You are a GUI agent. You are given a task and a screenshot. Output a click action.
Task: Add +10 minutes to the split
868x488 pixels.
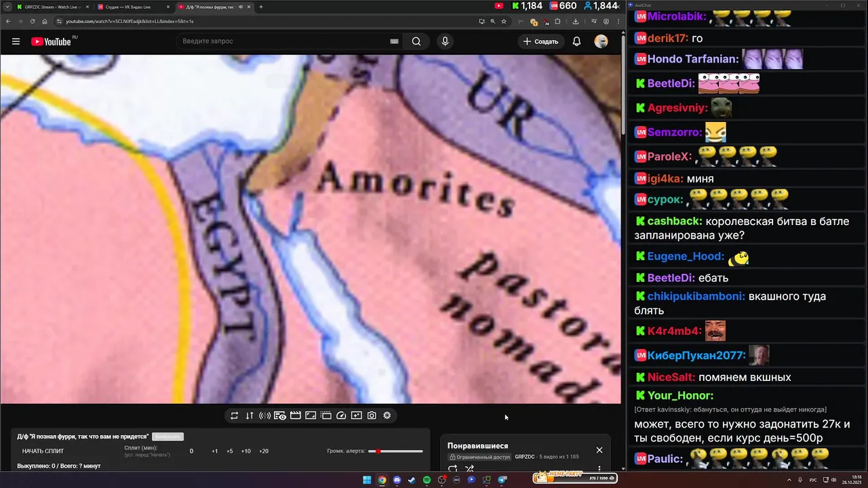click(246, 451)
